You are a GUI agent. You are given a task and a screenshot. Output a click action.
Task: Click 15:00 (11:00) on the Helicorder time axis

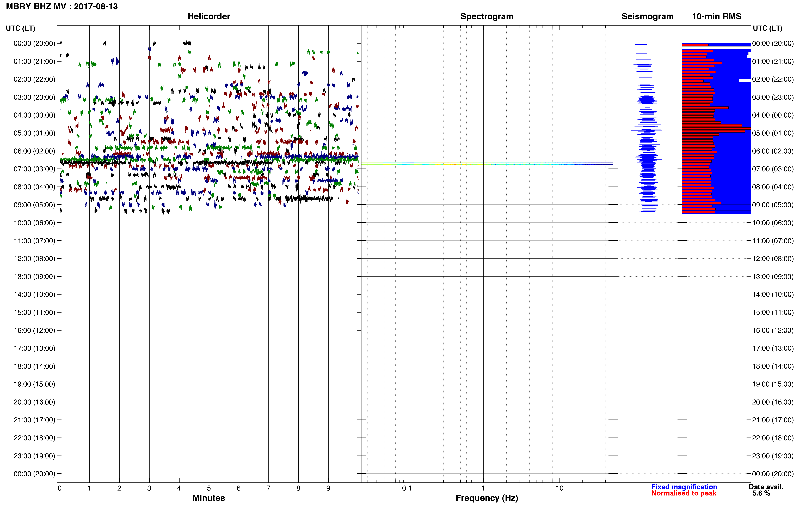click(34, 312)
